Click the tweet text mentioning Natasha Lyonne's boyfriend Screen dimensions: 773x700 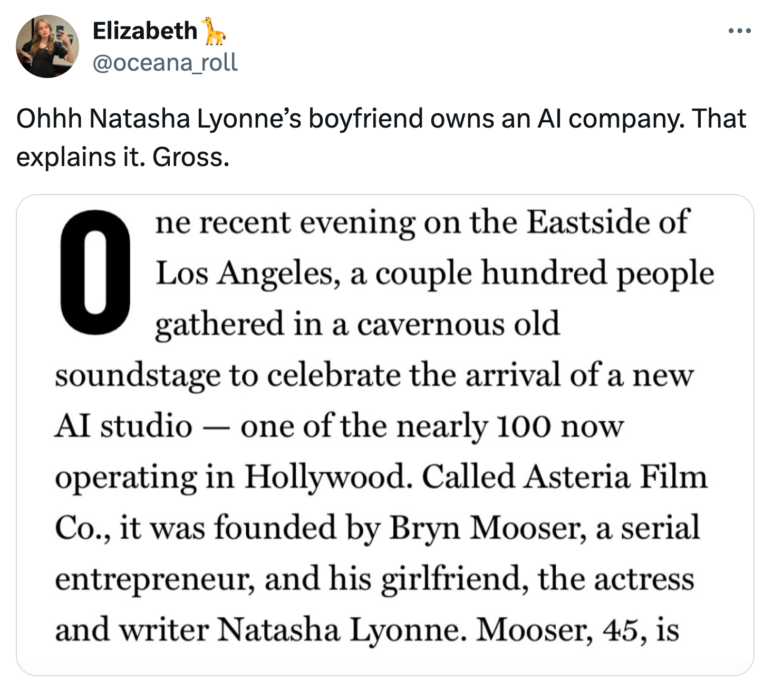tap(381, 138)
